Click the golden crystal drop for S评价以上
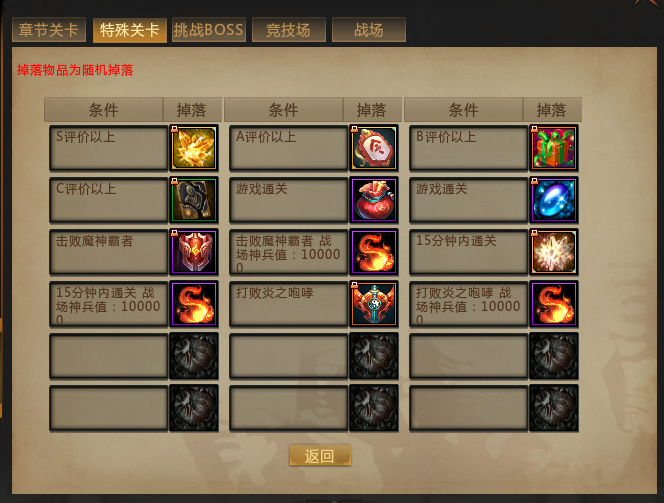The width and height of the screenshot is (664, 503). coord(194,148)
